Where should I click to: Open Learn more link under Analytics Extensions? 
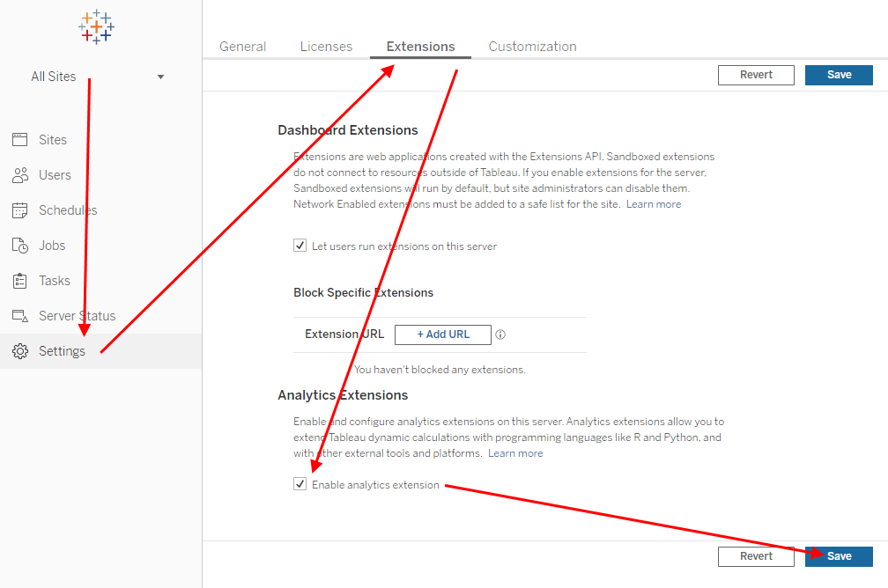click(x=515, y=453)
